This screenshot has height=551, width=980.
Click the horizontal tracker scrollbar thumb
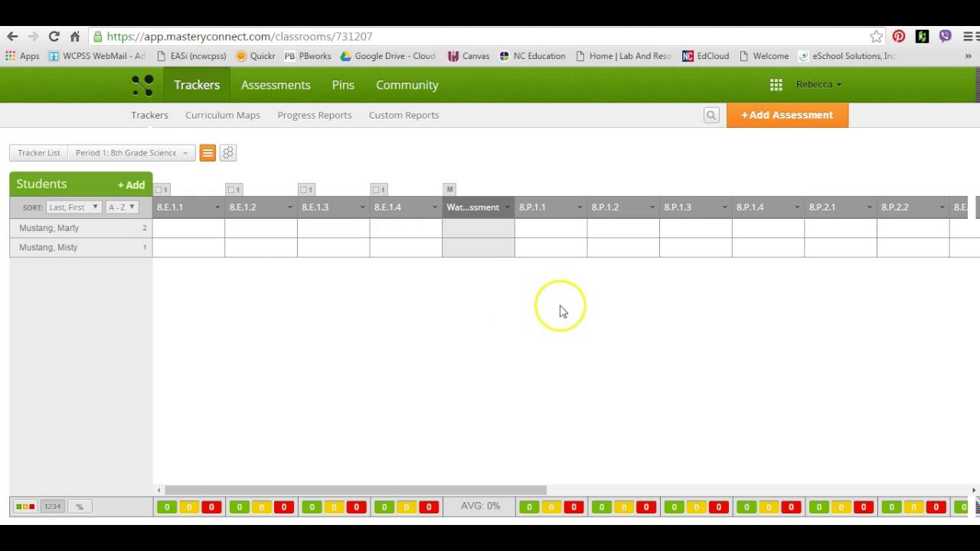[x=356, y=491]
